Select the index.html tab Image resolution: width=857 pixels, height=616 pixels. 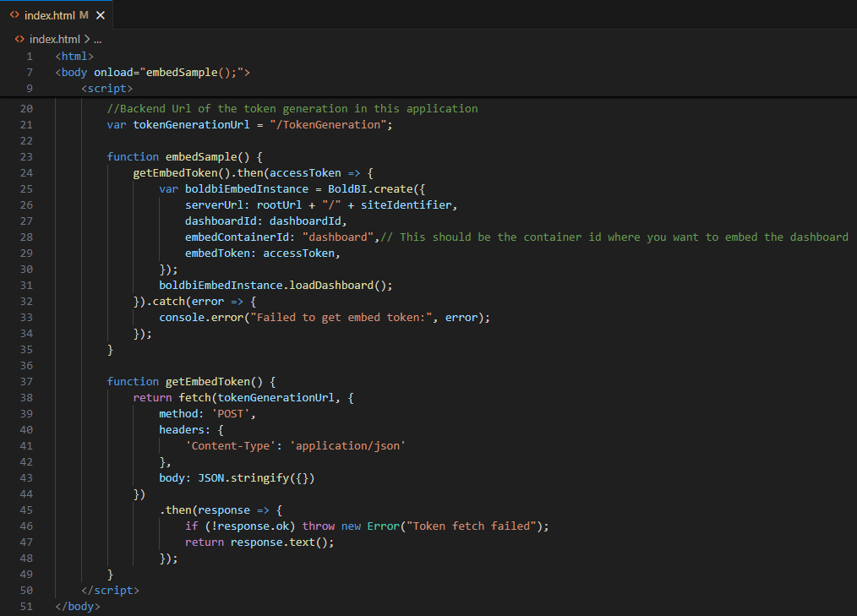point(51,14)
